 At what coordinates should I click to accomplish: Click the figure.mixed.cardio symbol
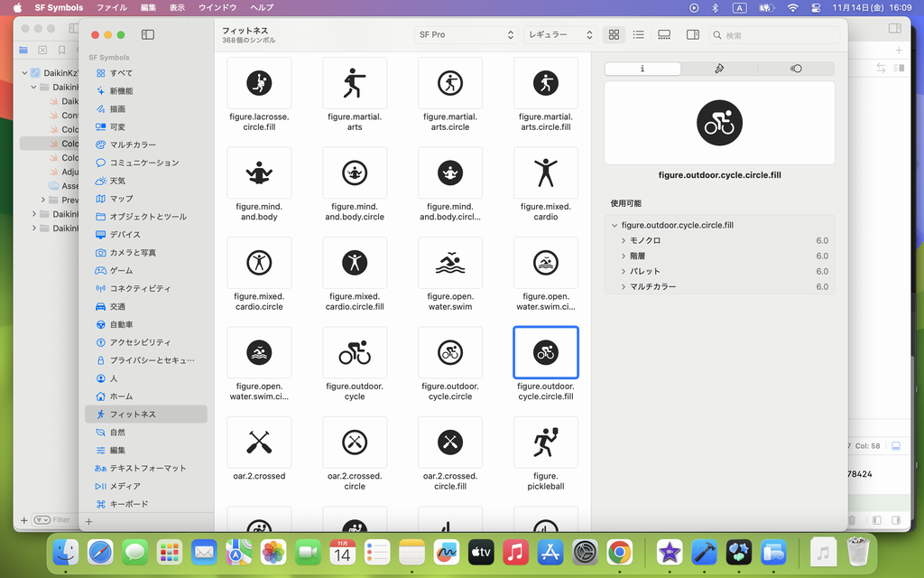(545, 173)
